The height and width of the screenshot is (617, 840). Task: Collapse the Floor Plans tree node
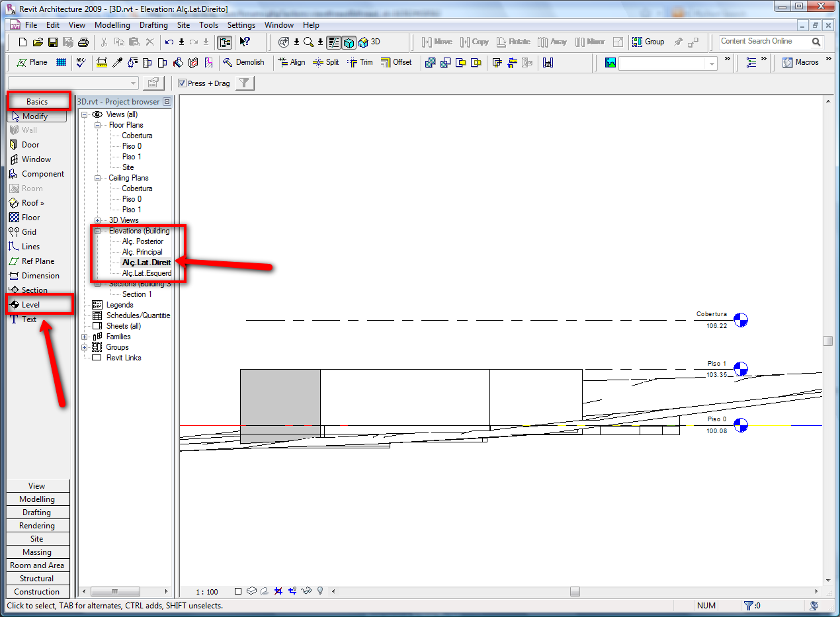pos(97,125)
